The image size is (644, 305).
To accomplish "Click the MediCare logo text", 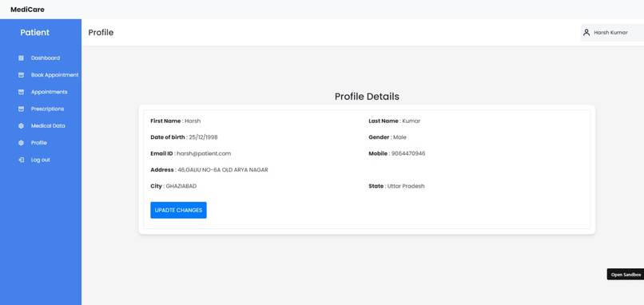I will pos(27,10).
